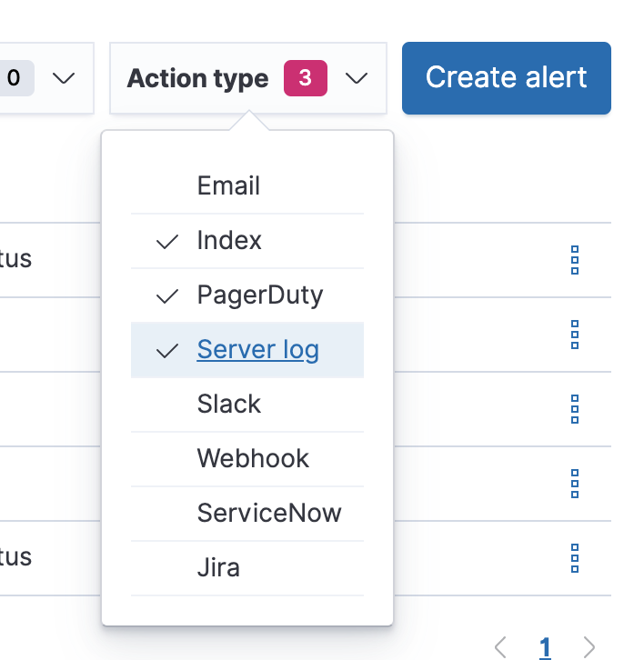This screenshot has height=660, width=644.
Task: Open actions menu for the fifth table row
Action: click(574, 557)
